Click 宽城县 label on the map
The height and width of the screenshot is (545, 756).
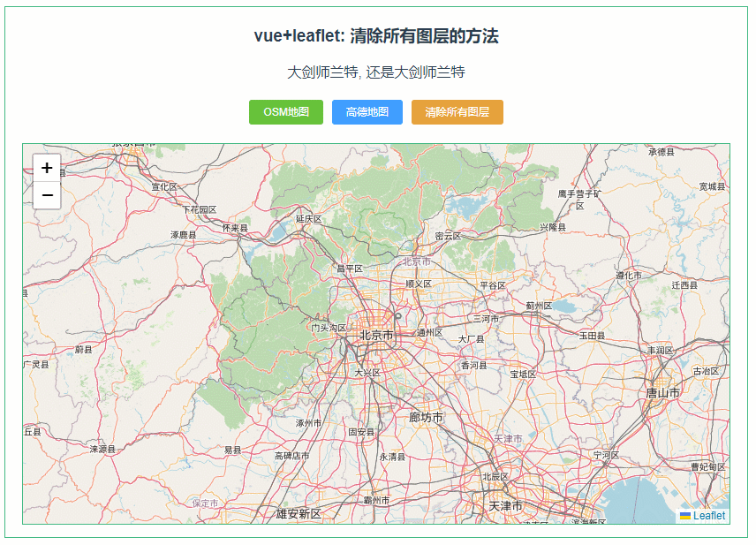click(712, 186)
